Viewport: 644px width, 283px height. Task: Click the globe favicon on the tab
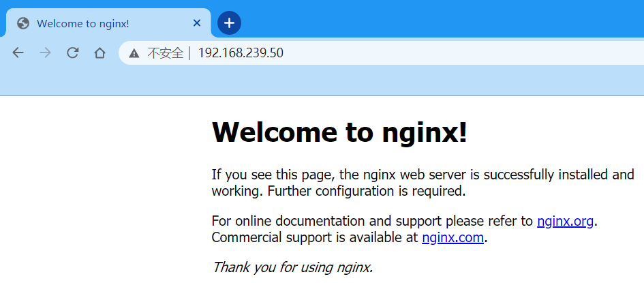coord(23,23)
